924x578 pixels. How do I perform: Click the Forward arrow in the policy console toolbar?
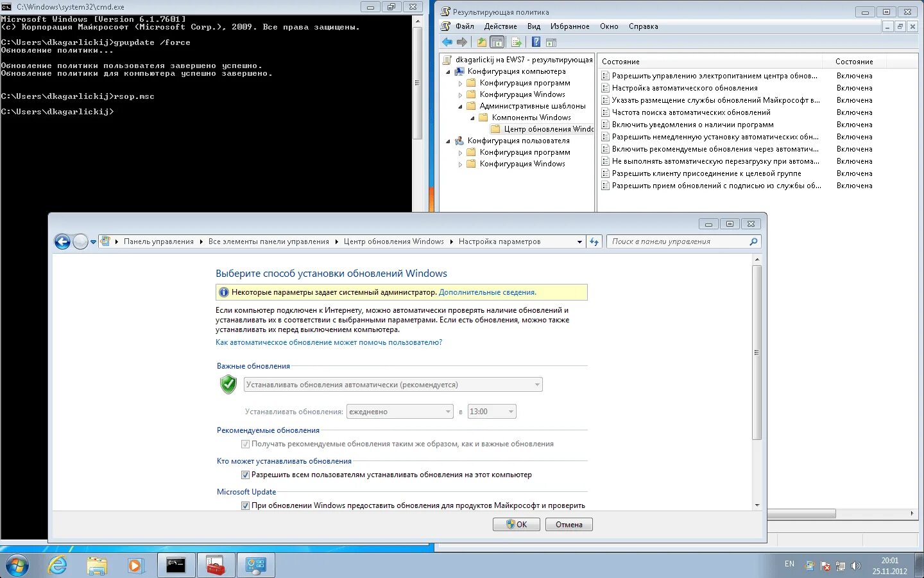[462, 42]
